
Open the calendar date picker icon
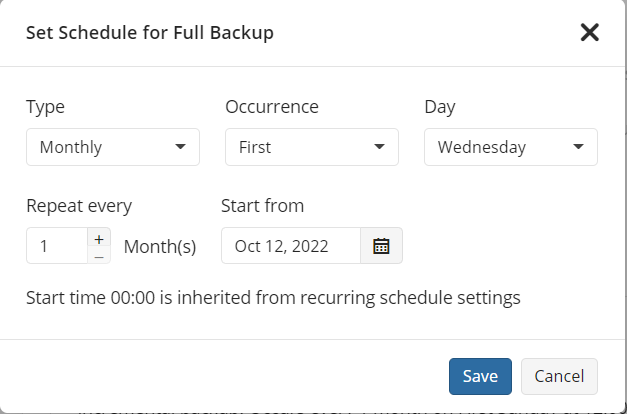click(x=381, y=246)
